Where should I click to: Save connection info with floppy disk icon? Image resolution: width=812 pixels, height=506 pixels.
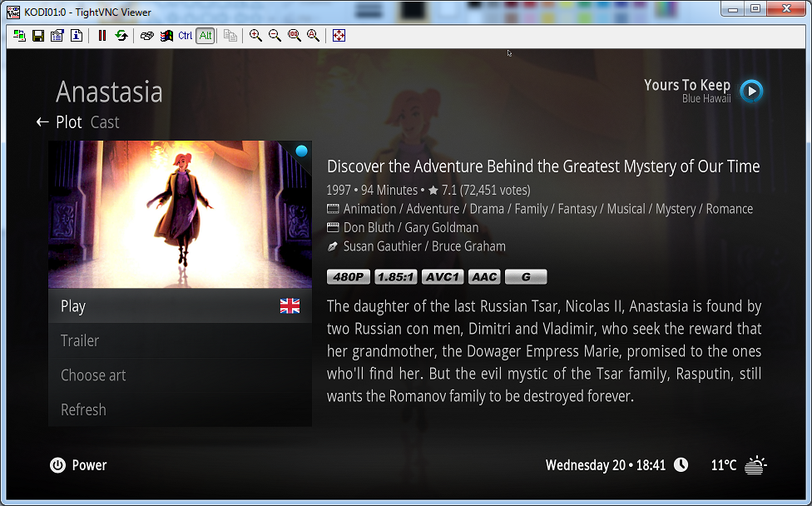pyautogui.click(x=38, y=36)
